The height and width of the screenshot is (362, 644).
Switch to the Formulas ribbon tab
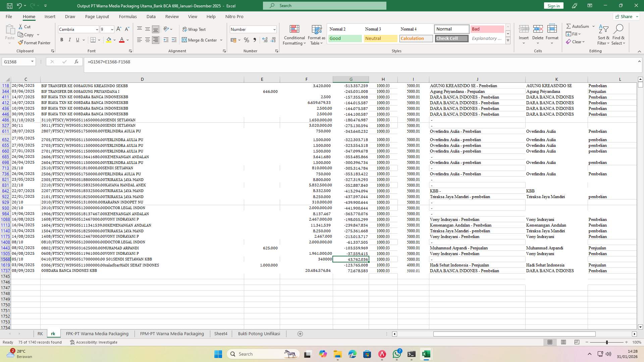128,16
